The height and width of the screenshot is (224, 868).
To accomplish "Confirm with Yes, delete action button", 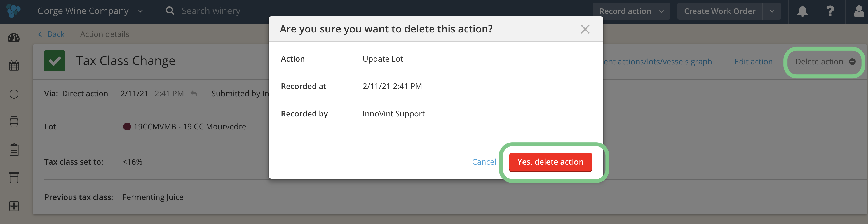I will (x=550, y=162).
